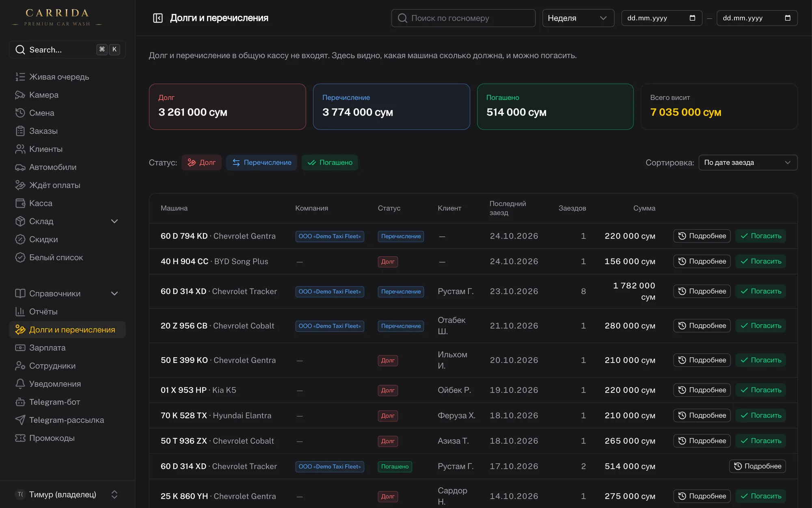Toggle the Погашено status filter chip
812x508 pixels.
click(x=330, y=163)
